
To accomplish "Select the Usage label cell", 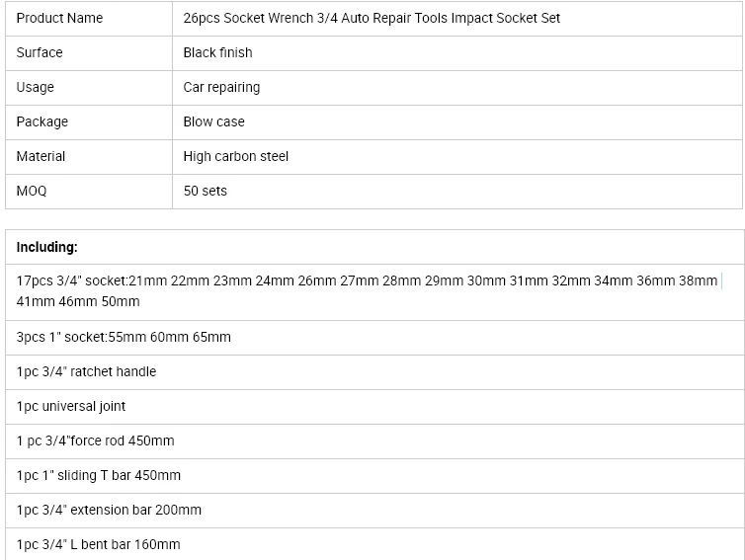I will click(89, 88).
